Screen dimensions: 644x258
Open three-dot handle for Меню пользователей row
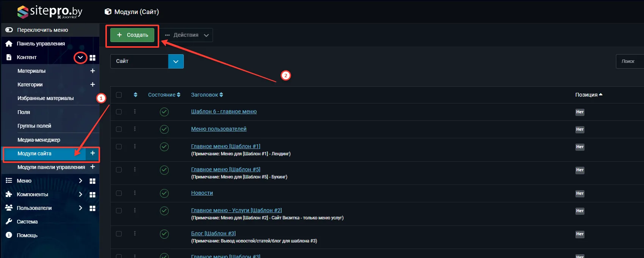pos(135,129)
